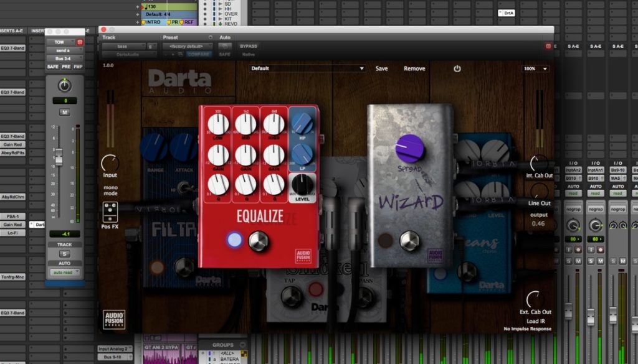Click the Pos FX pedal icon
This screenshot has width=638, height=364.
pyautogui.click(x=110, y=212)
